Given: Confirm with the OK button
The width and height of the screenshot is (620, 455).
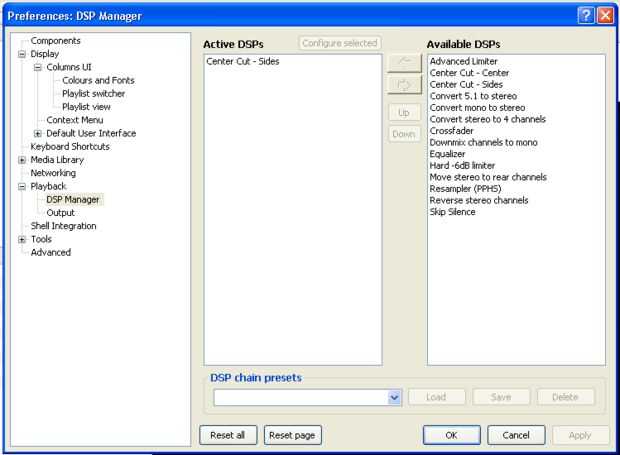Looking at the screenshot, I should (x=451, y=435).
